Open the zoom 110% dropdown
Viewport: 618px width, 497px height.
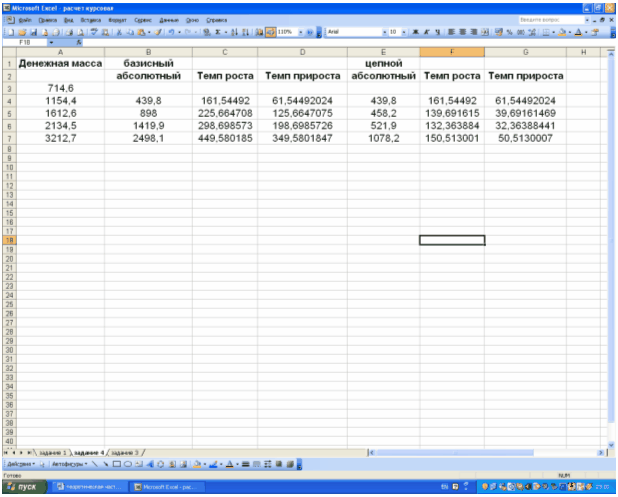tap(301, 32)
